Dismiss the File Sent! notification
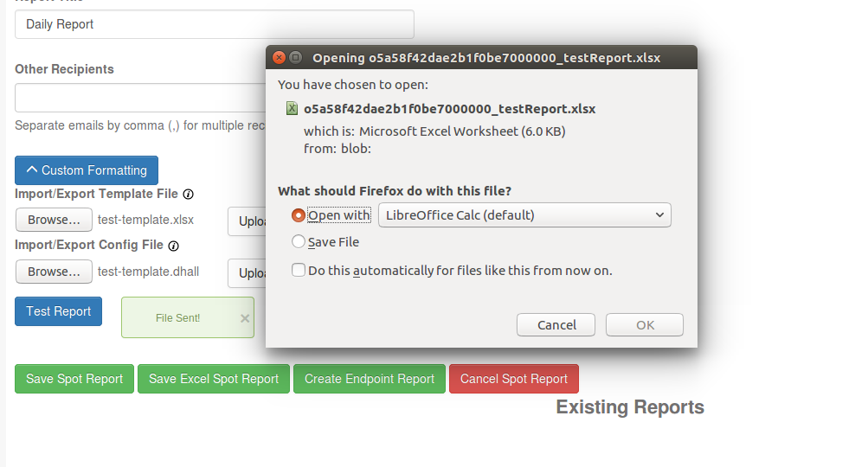 point(245,318)
